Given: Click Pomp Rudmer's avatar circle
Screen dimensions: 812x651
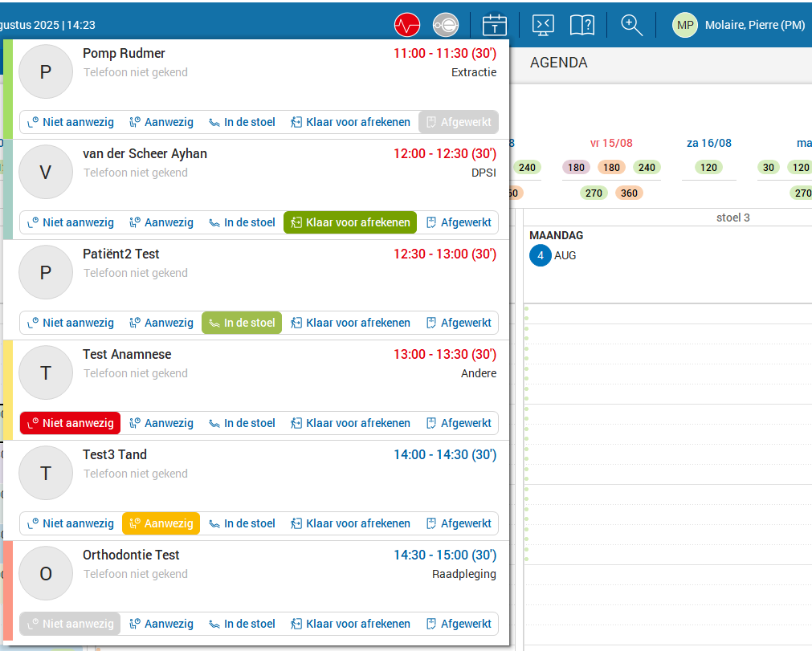Looking at the screenshot, I should click(x=46, y=71).
